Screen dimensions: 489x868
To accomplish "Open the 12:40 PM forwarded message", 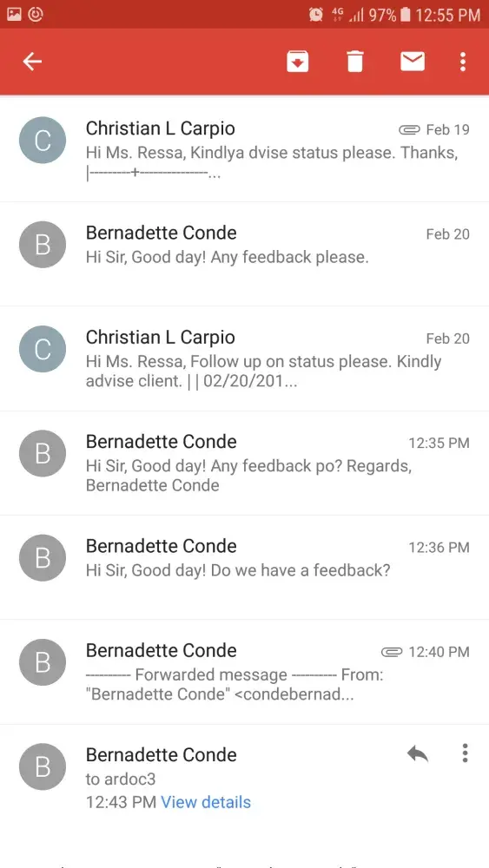I will click(244, 672).
